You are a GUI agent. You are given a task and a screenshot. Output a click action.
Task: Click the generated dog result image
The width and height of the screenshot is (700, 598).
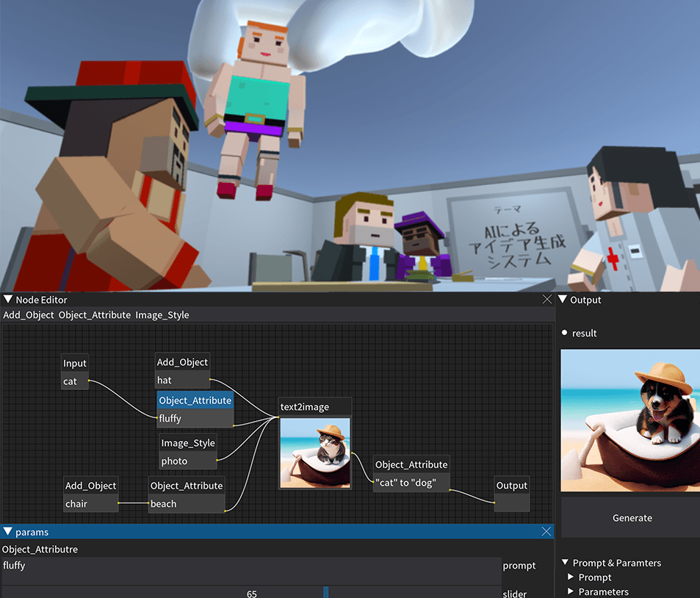click(x=630, y=420)
